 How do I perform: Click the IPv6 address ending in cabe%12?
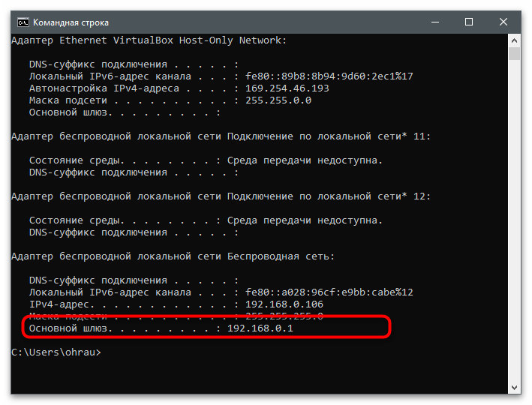[x=329, y=292]
